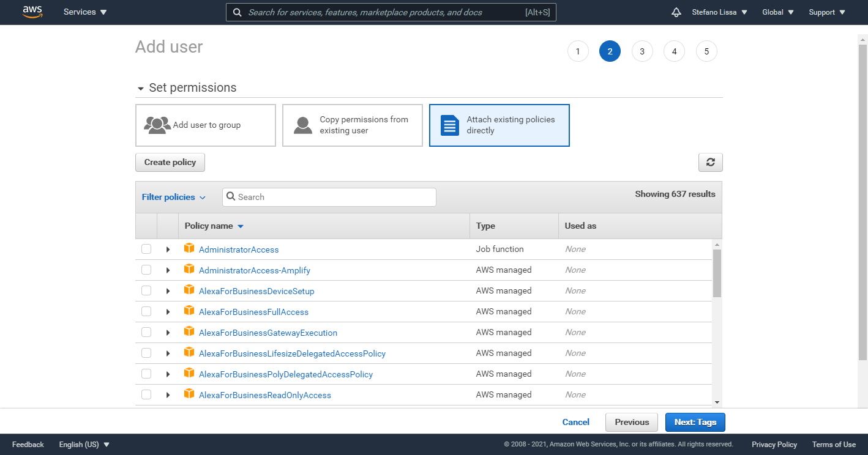Click the policy list scrollbar thumb
868x455 pixels.
click(717, 273)
